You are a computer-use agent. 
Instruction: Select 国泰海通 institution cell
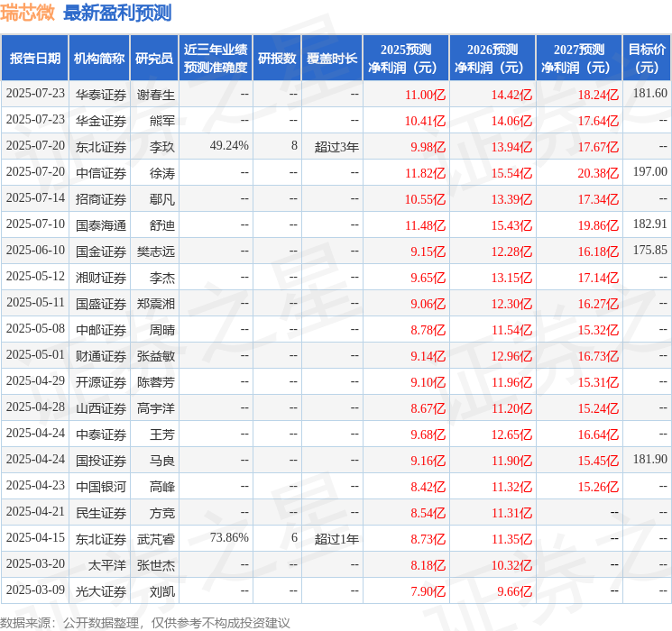pyautogui.click(x=101, y=225)
